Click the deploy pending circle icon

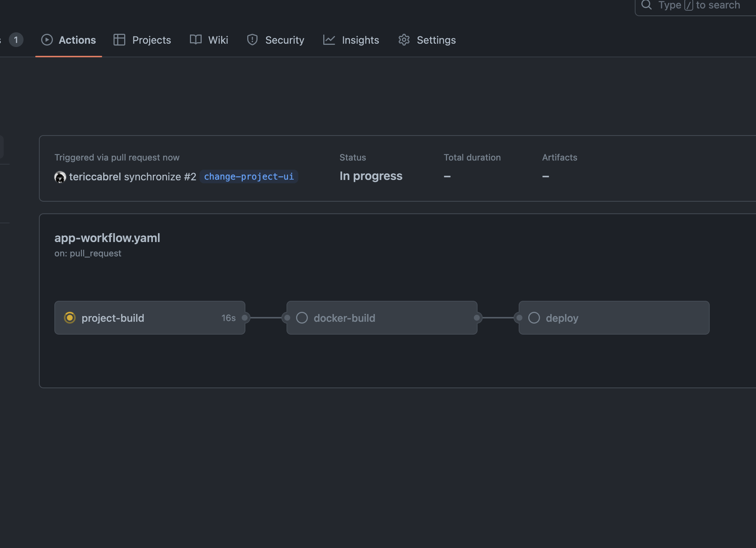pos(533,317)
